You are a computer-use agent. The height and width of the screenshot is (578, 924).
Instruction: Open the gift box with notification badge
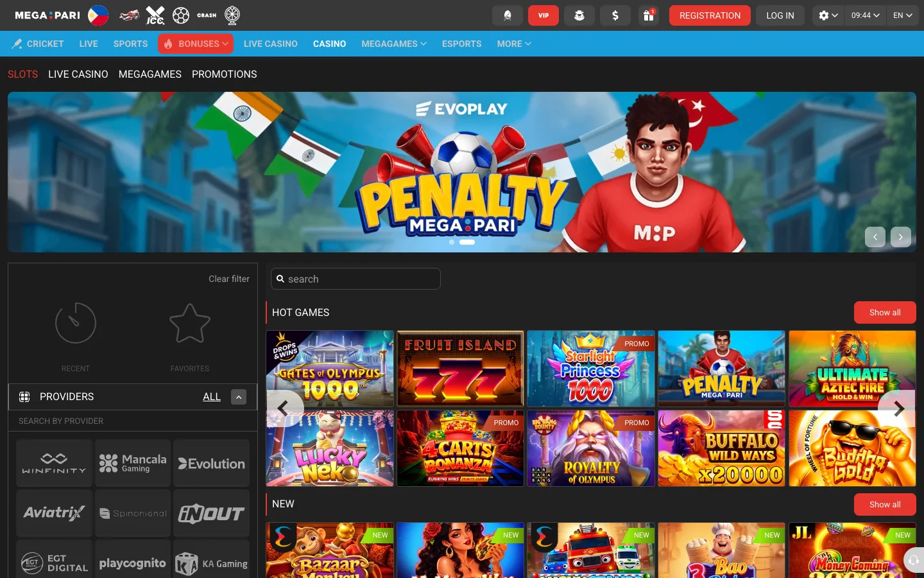(649, 15)
